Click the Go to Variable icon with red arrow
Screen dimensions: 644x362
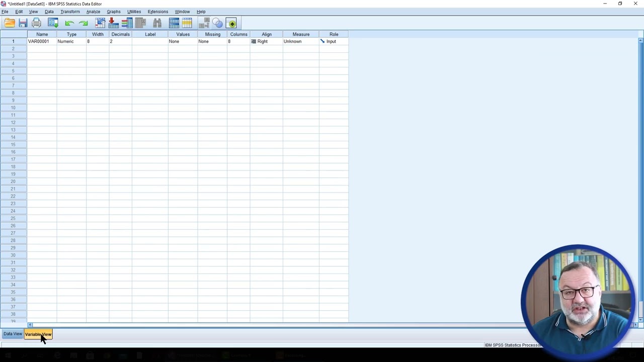tap(113, 23)
